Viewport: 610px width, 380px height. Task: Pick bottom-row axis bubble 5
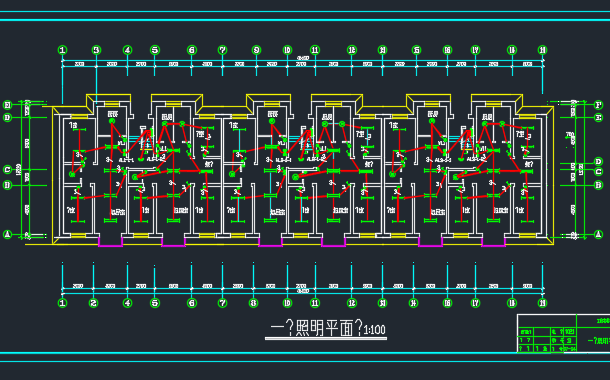click(155, 303)
